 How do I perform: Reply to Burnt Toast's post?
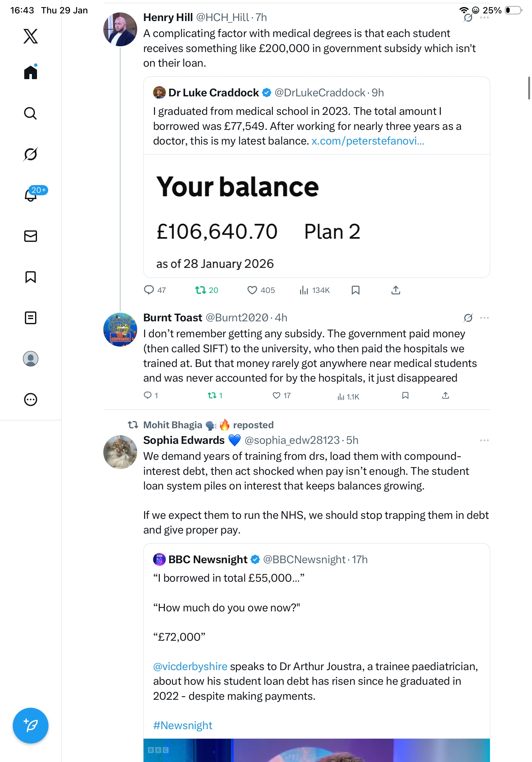[147, 395]
